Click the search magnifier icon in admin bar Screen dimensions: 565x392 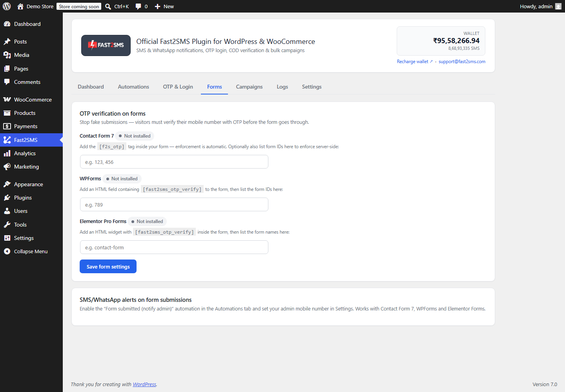click(108, 6)
